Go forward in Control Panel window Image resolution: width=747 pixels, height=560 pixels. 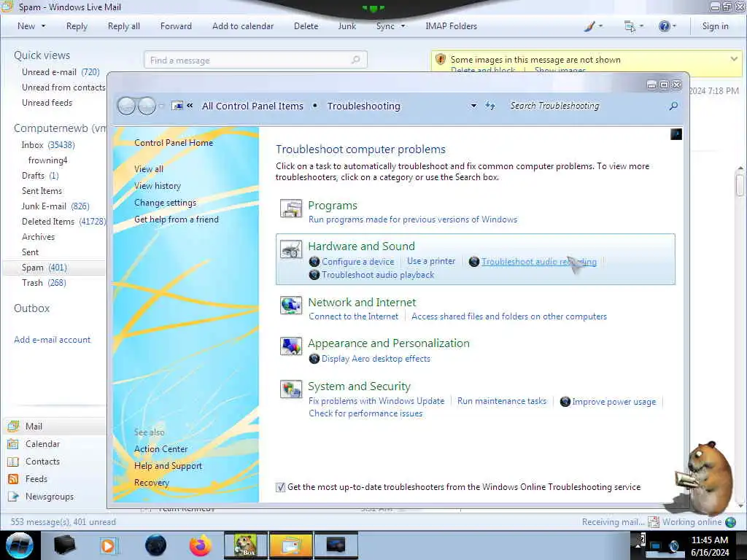(147, 106)
